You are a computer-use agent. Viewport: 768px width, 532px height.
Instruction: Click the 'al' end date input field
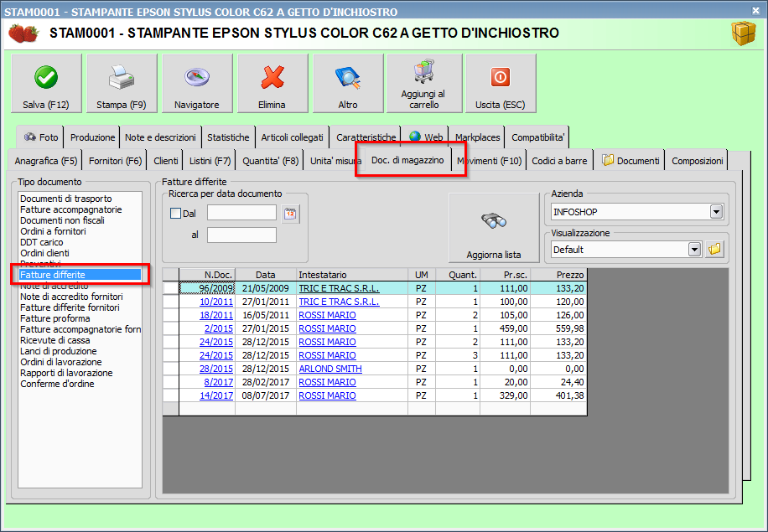(241, 235)
